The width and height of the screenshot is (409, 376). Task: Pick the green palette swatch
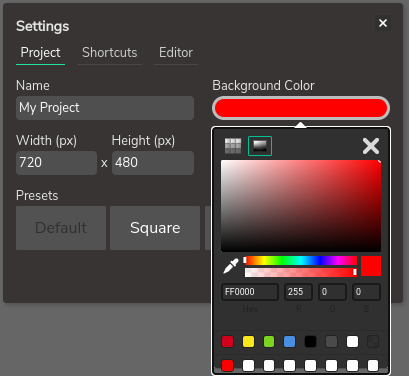(269, 342)
